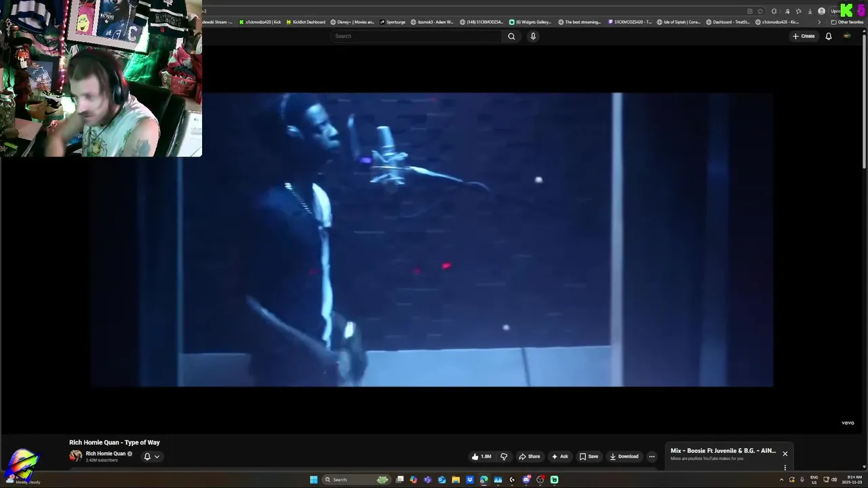Open Outlook from the taskbar

click(x=441, y=480)
